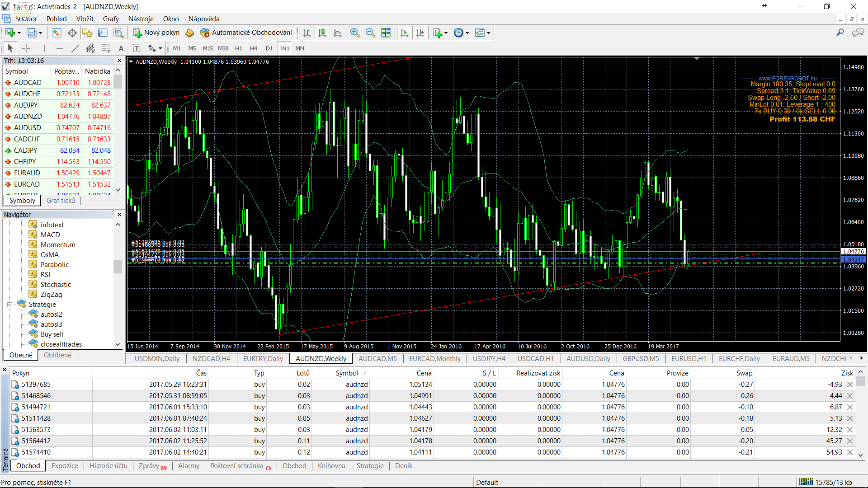Viewport: 868px width, 488px height.
Task: Collapse the Strategie tree node
Action: (9, 305)
